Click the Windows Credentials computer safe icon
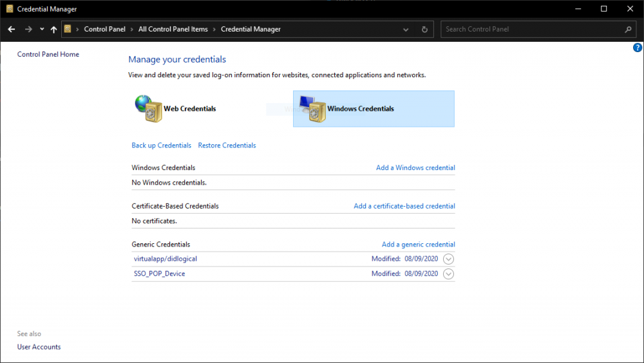644x363 pixels. click(312, 108)
